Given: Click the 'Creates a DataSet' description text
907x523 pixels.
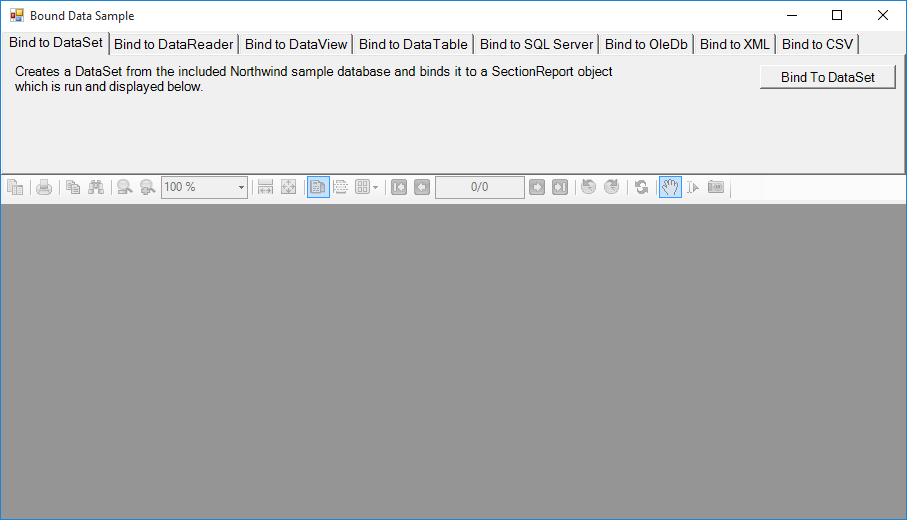Looking at the screenshot, I should pos(314,79).
